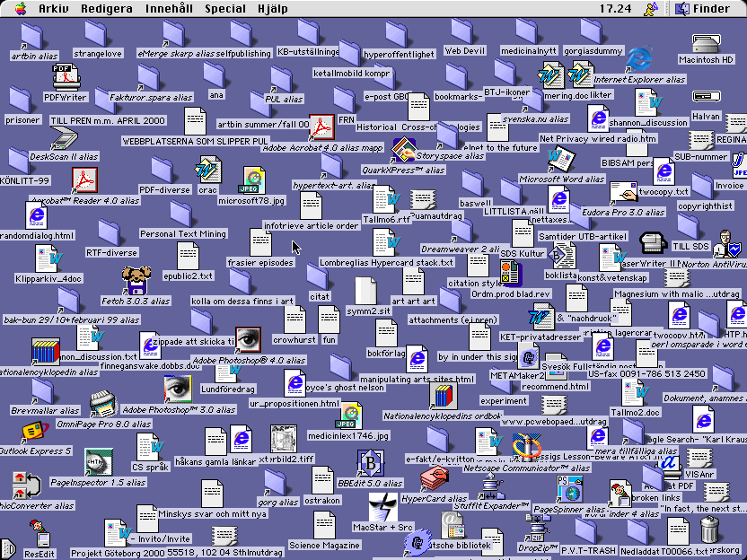Select the Tallmo2.doc Word document

[x=635, y=392]
